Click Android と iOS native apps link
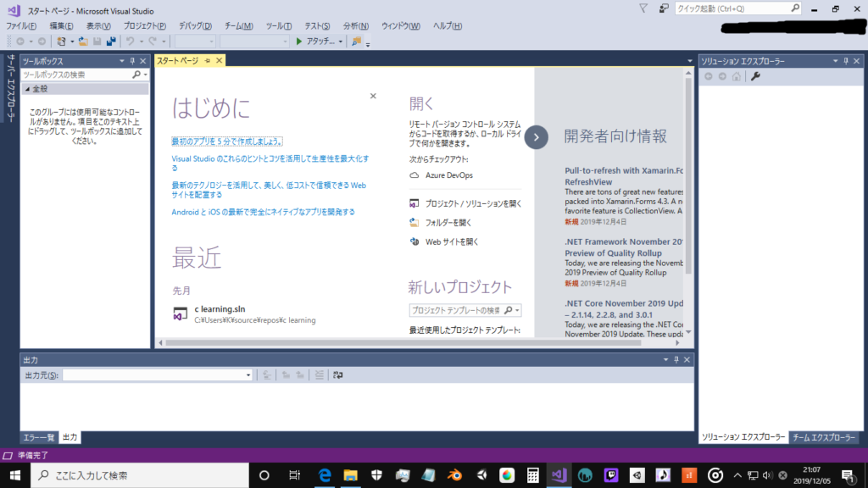The height and width of the screenshot is (488, 868). pos(263,212)
